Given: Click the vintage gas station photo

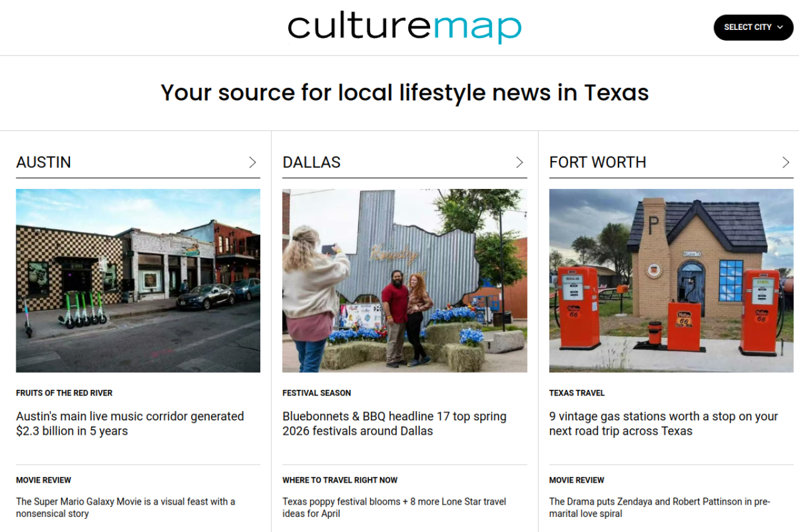Looking at the screenshot, I should (671, 281).
